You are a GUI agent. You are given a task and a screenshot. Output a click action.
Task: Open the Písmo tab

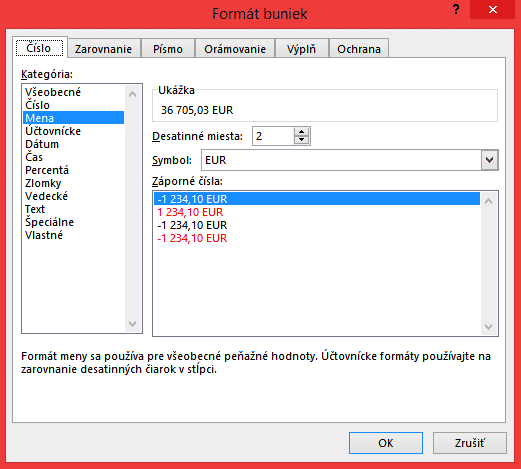click(168, 49)
